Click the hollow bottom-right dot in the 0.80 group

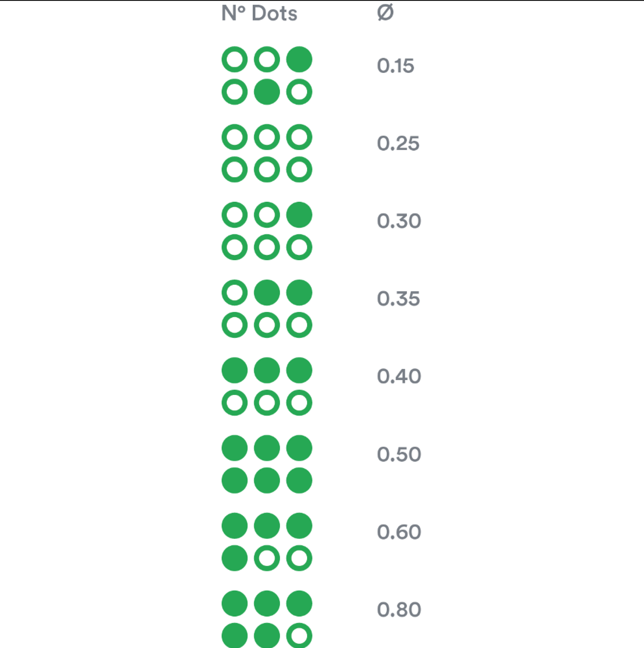(x=299, y=635)
